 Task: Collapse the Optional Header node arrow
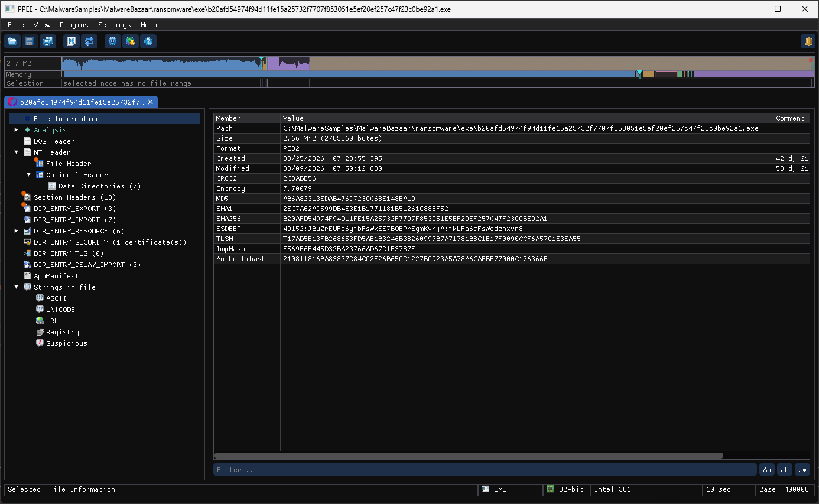click(29, 175)
